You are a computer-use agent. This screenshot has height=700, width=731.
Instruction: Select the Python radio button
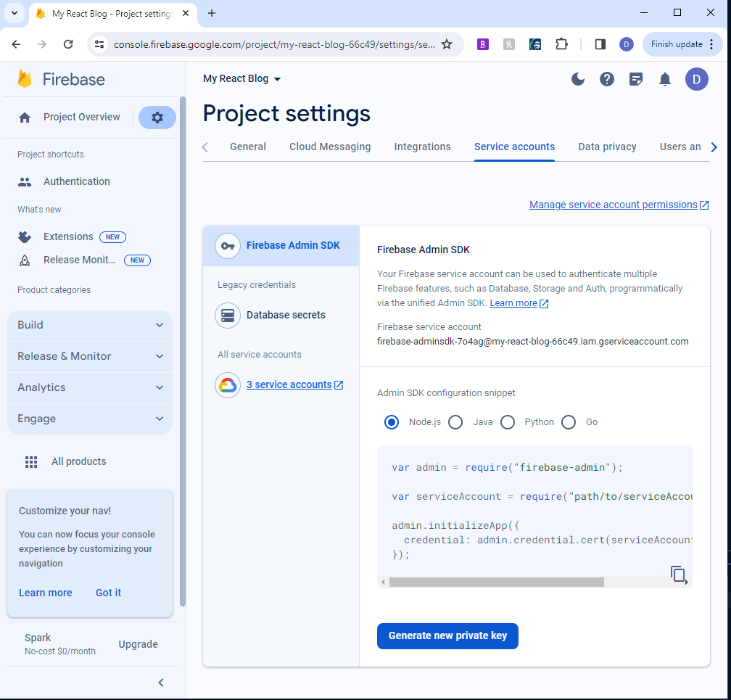507,422
